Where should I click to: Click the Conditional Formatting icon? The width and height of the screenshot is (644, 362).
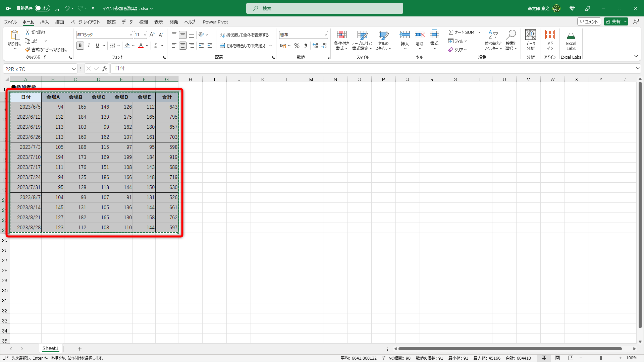(x=341, y=35)
